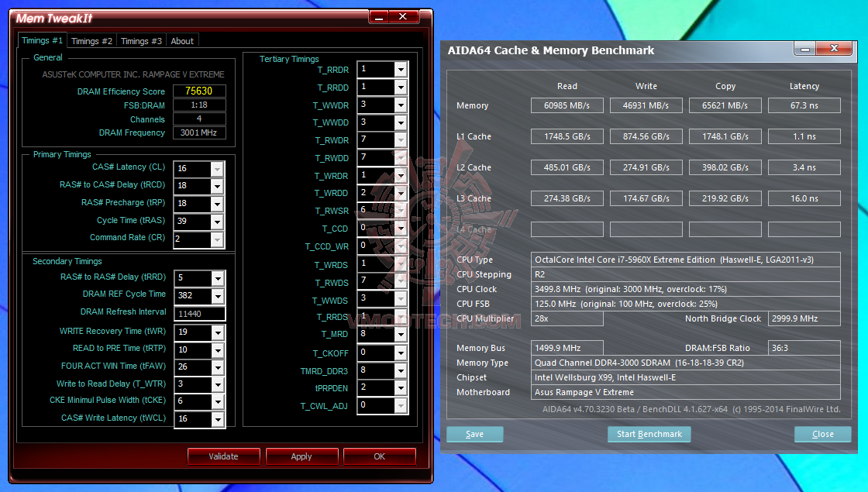Open the About tab in Mem TweakIt
The width and height of the screenshot is (868, 492).
coord(182,41)
